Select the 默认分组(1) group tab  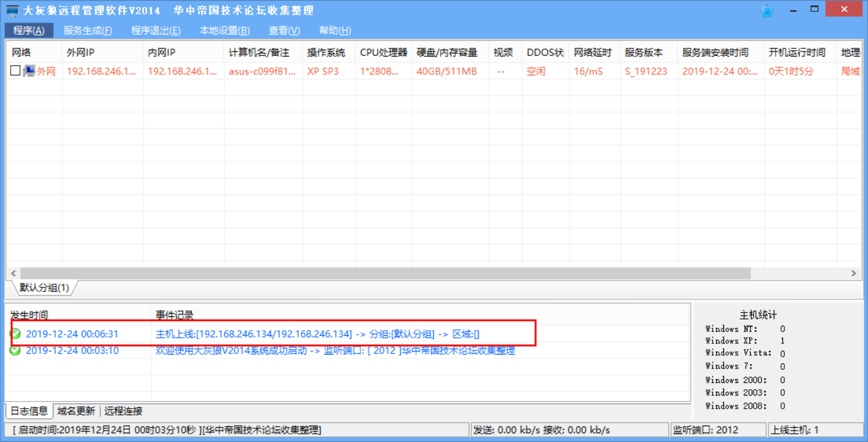click(44, 288)
